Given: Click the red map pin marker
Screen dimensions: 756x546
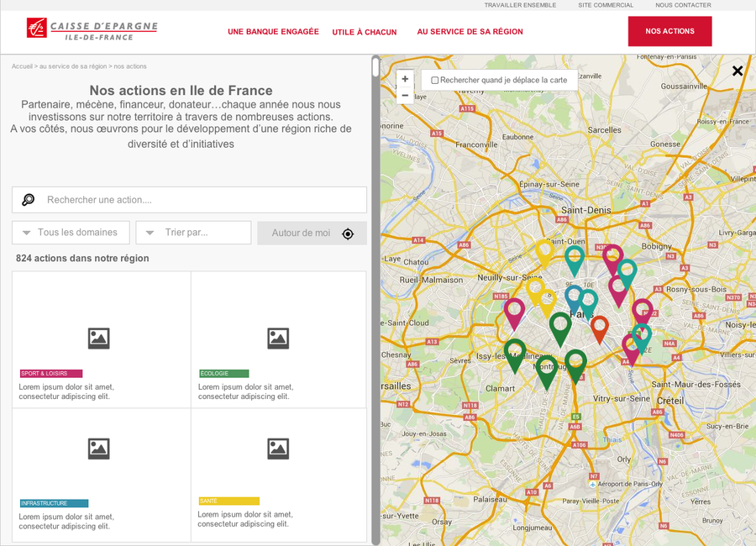Looking at the screenshot, I should pos(599,326).
